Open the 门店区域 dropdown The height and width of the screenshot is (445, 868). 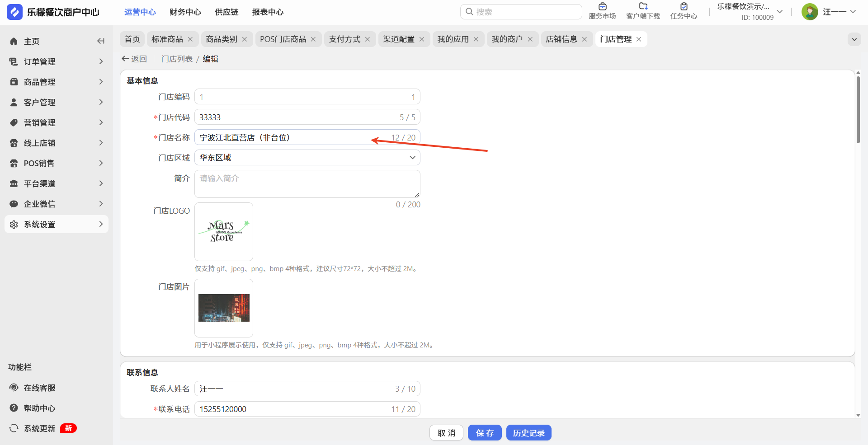pyautogui.click(x=307, y=158)
